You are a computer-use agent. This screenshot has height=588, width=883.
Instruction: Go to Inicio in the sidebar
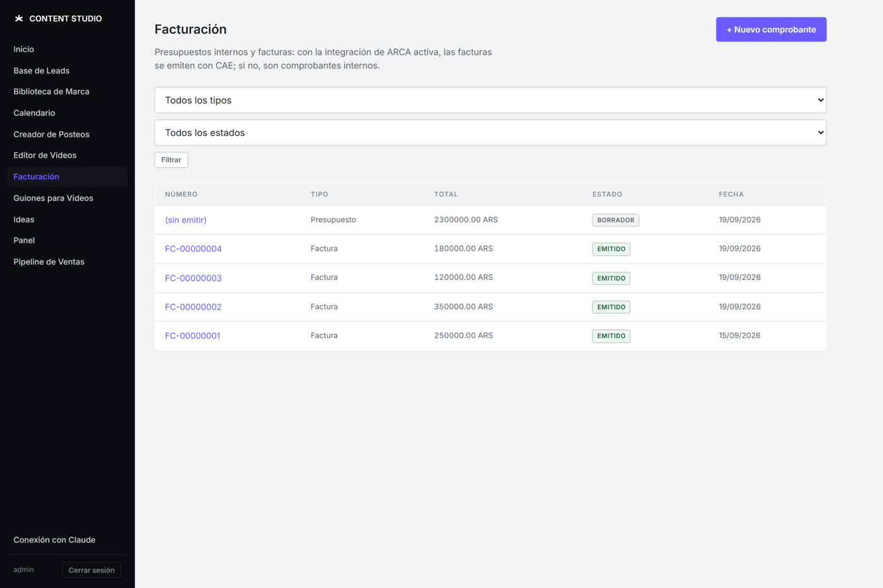[24, 49]
